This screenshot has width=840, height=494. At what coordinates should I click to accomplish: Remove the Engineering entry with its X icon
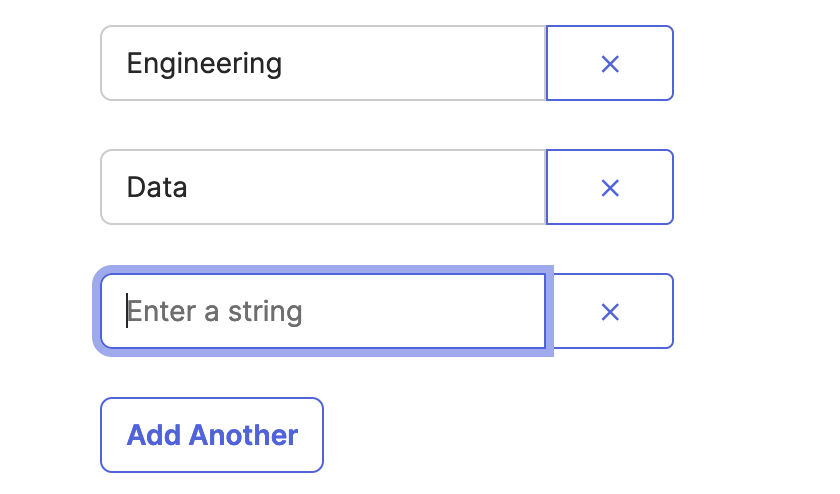tap(610, 64)
